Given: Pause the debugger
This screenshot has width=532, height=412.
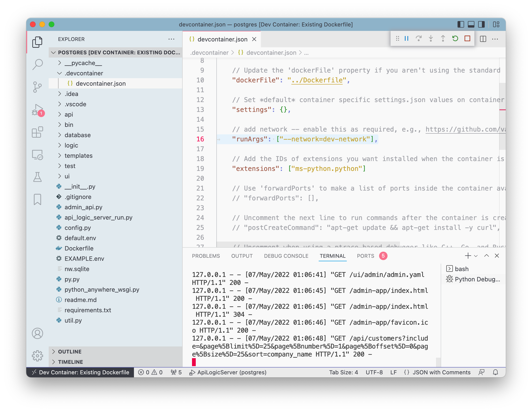Looking at the screenshot, I should [406, 38].
